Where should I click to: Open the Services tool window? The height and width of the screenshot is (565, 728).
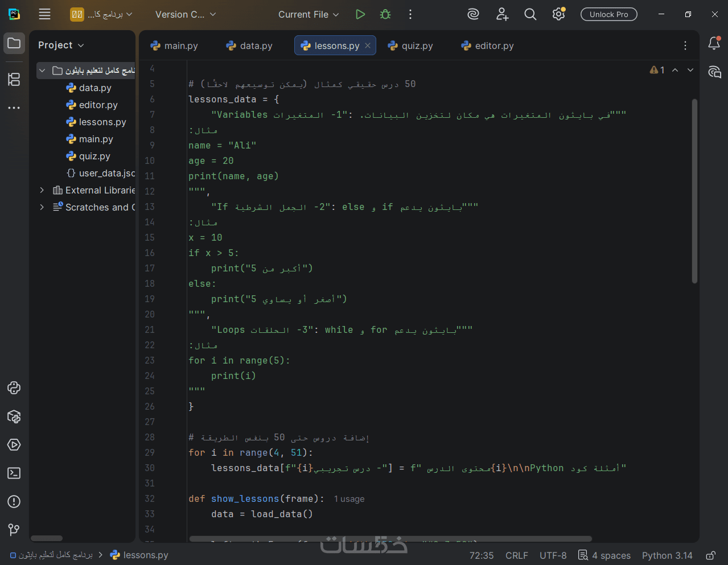(14, 445)
